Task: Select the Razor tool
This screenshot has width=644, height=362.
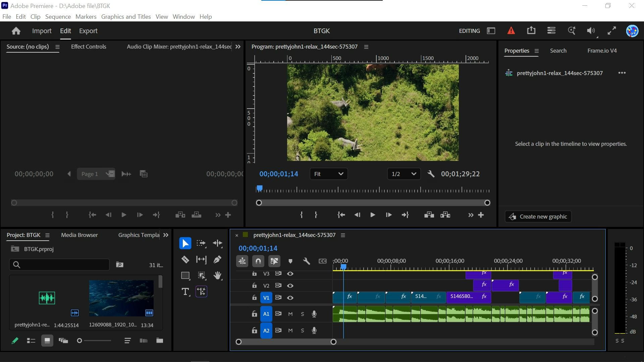Action: [x=185, y=259]
